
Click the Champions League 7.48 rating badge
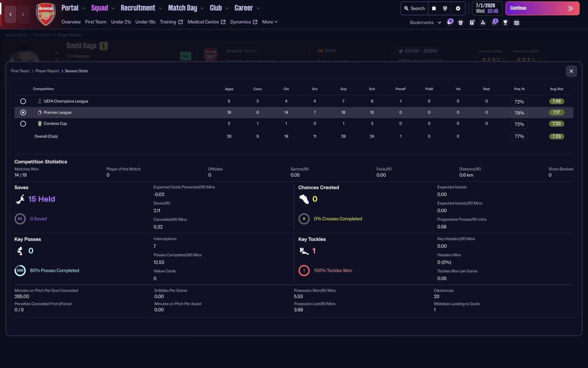click(556, 101)
